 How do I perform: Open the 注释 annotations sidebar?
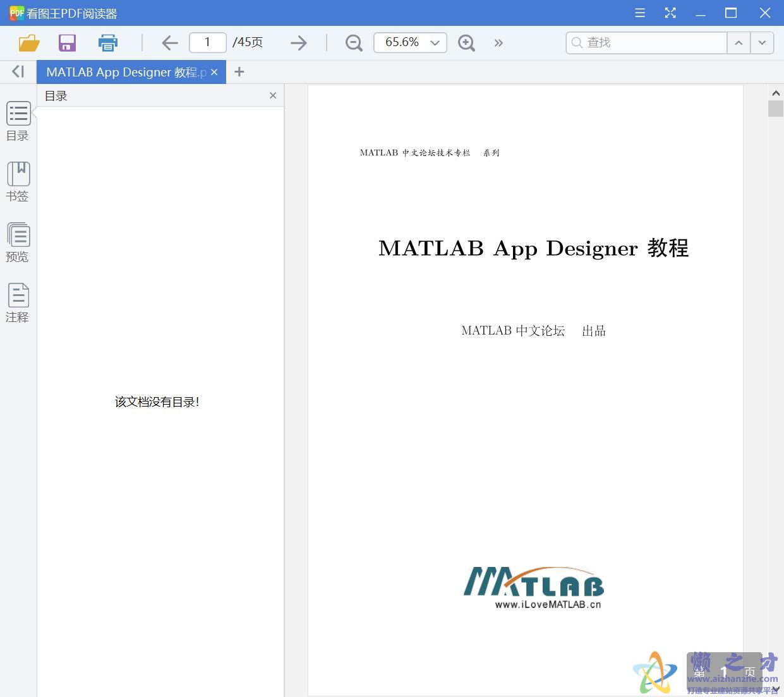tap(18, 303)
